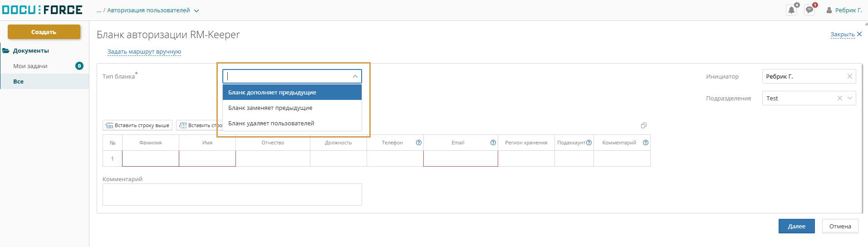
Task: Click the Регион хранения column header
Action: 526,143
